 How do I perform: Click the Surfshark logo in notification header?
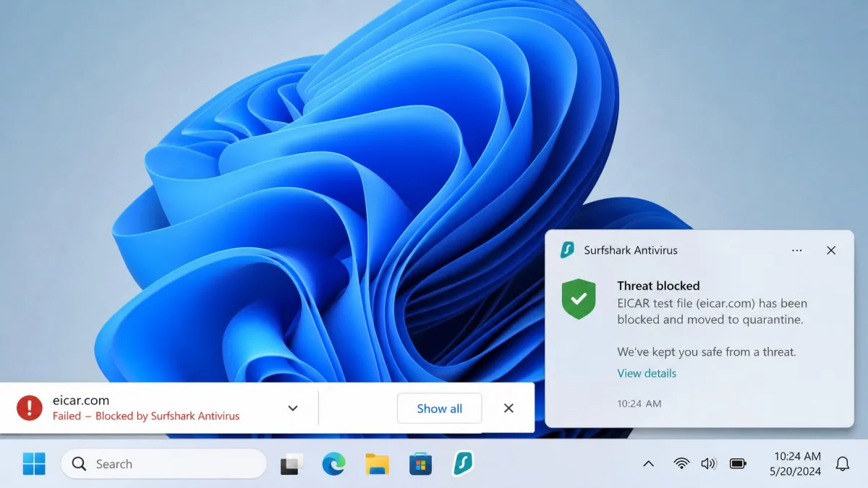click(x=567, y=250)
